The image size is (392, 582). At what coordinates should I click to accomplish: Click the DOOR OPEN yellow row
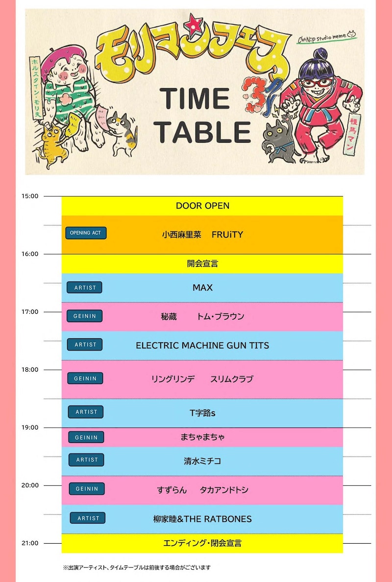202,205
